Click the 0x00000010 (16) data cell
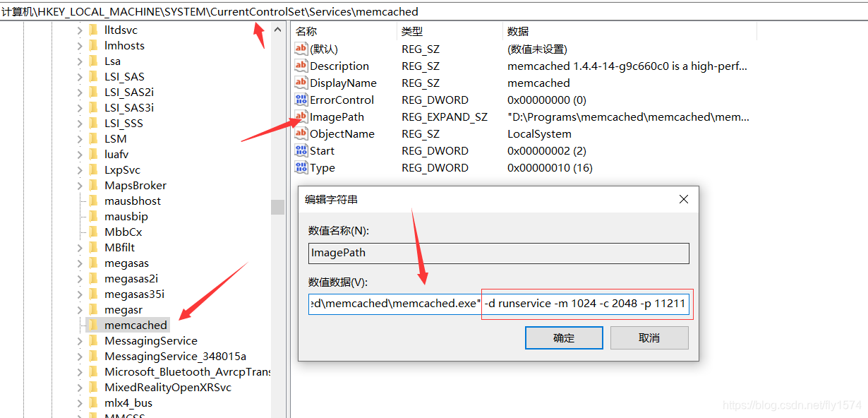Viewport: 868px width, 418px height. (550, 167)
